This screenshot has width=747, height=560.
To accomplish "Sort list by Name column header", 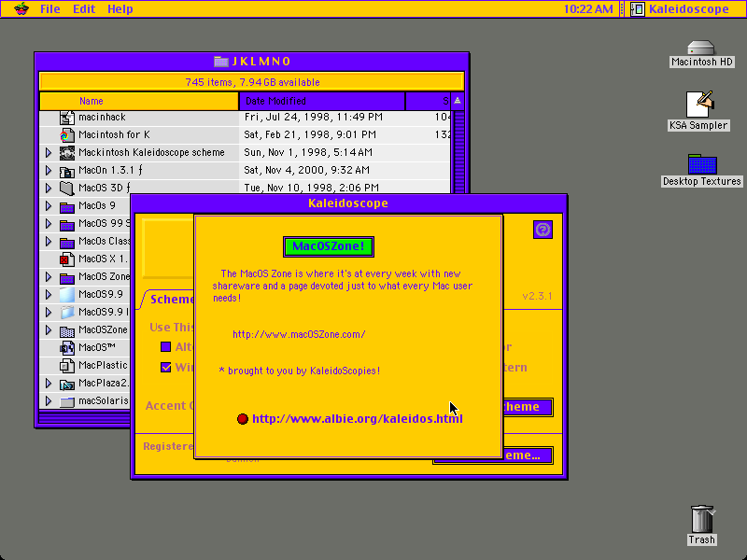I will (x=139, y=101).
